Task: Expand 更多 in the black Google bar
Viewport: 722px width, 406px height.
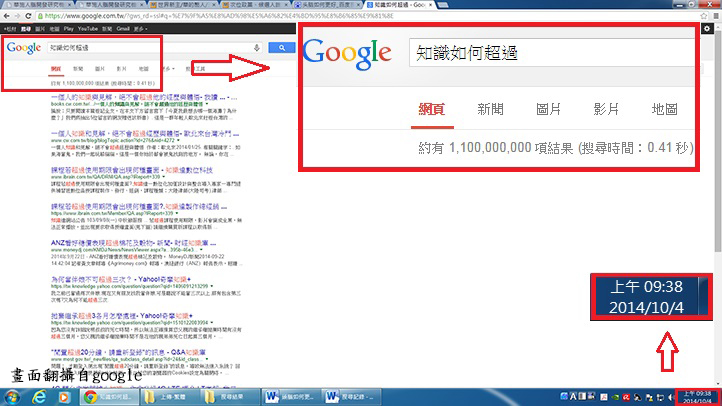Action: pyautogui.click(x=140, y=29)
